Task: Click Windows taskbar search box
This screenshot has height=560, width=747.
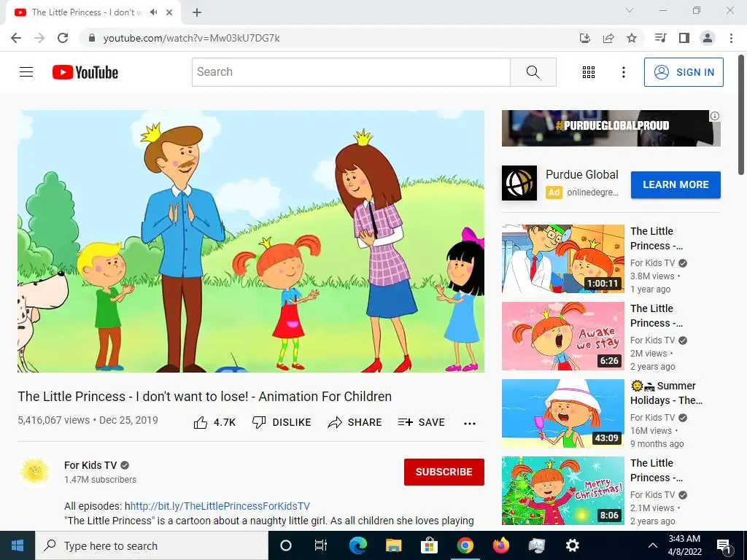Action: pos(152,545)
